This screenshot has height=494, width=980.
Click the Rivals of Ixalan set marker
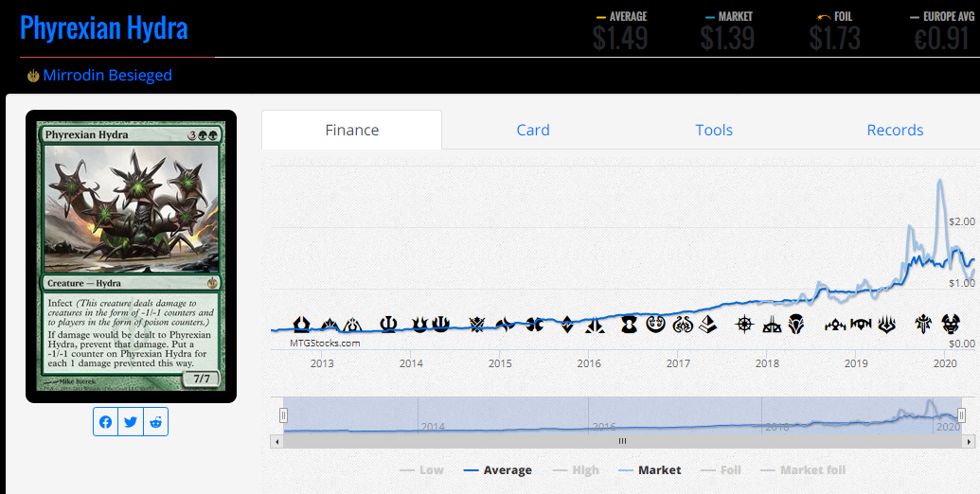coord(772,325)
